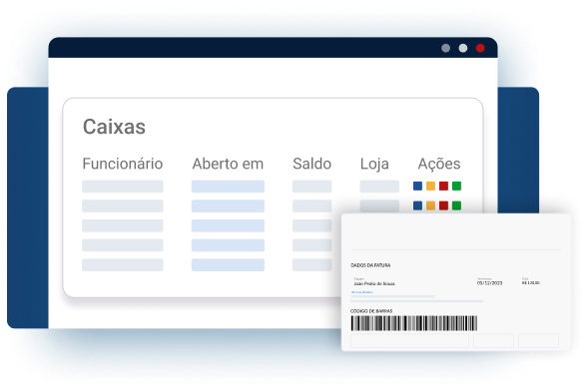Click the due date 05/12/2023
Screen dimensions: 585x392
pos(489,283)
